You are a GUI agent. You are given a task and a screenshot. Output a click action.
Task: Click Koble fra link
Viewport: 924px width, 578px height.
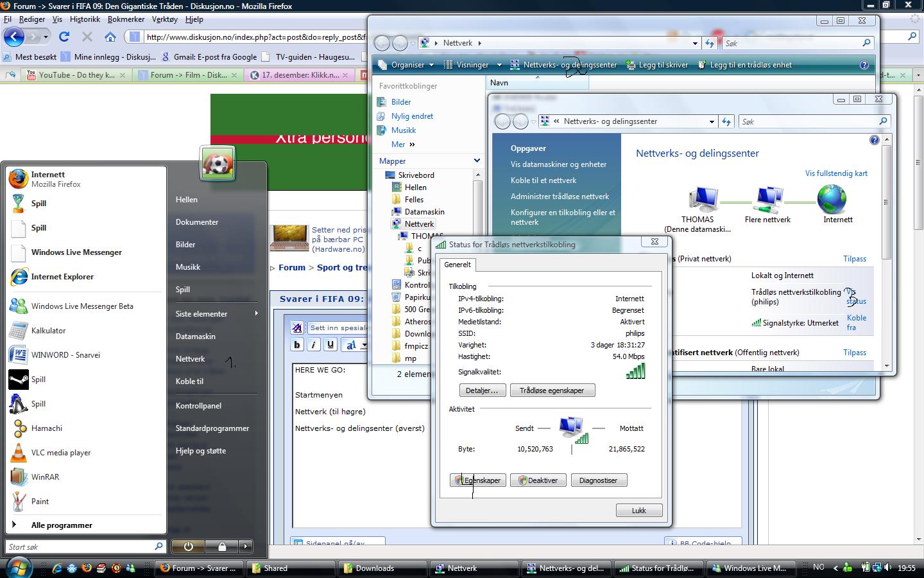click(857, 322)
